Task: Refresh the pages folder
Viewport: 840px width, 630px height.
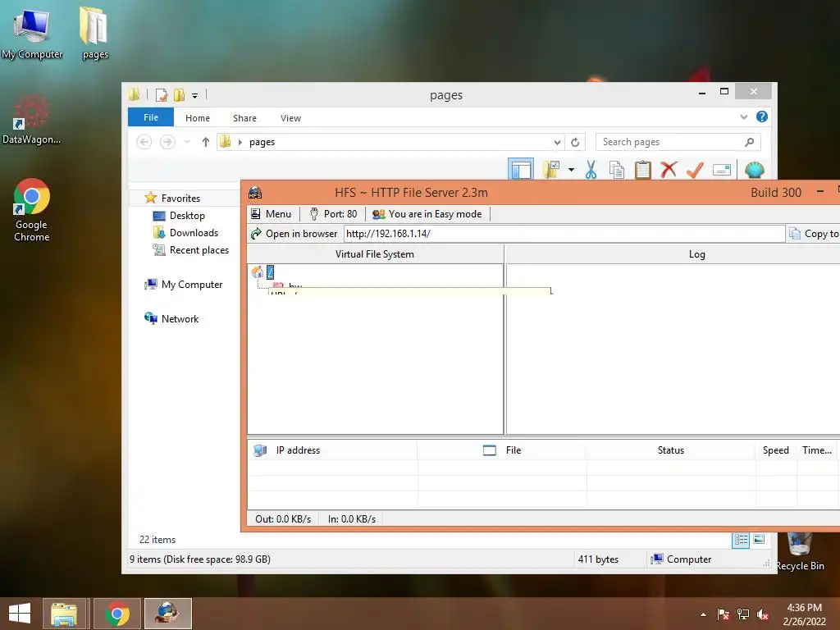Action: [575, 142]
